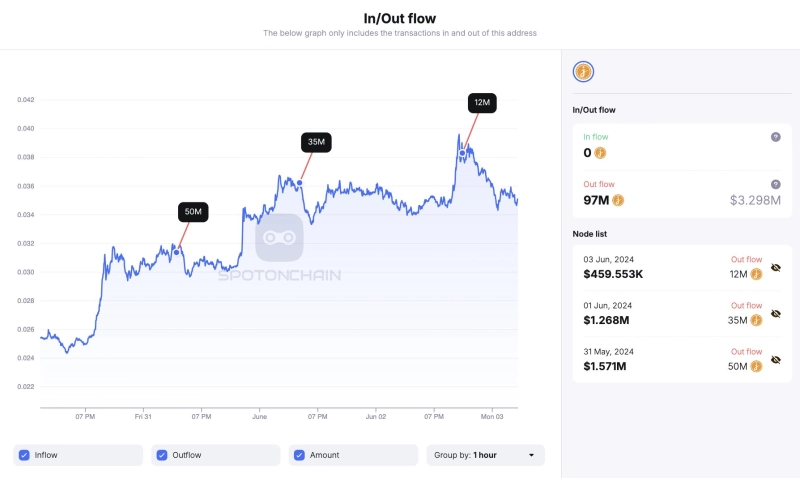This screenshot has width=800, height=478.
Task: Open the Group by 1 hour dropdown
Action: pyautogui.click(x=486, y=455)
